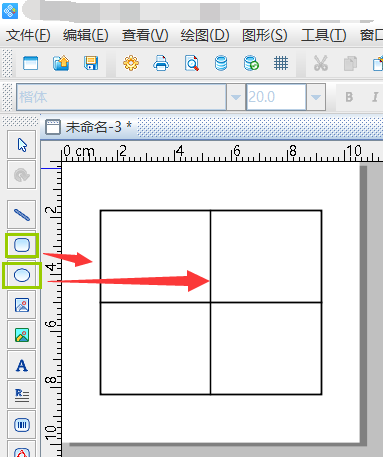Viewport: 383px width, 457px height.
Task: Open the 图形(S) menu
Action: point(265,35)
